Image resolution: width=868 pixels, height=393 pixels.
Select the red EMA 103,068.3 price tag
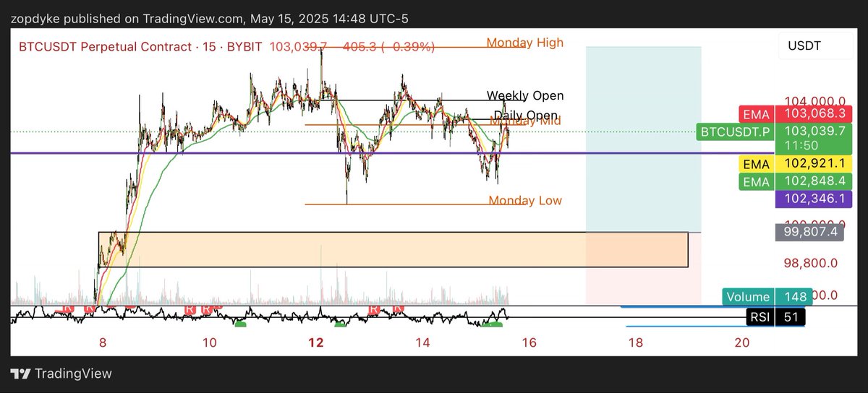pos(795,113)
